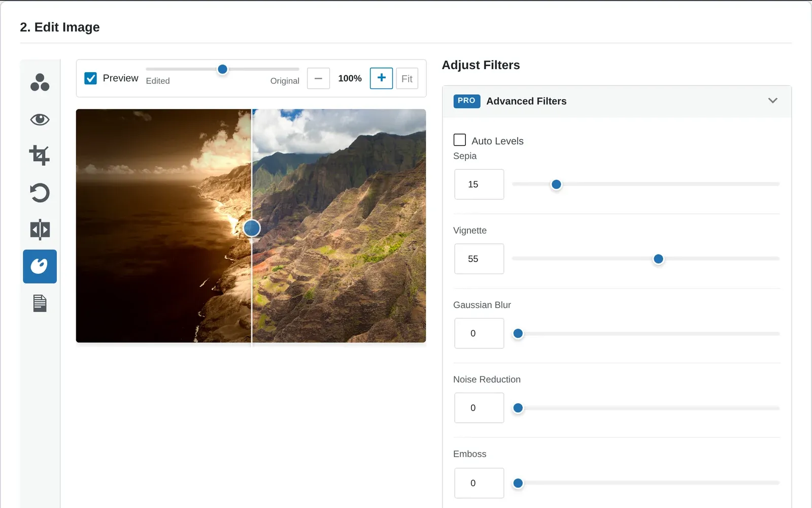812x508 pixels.
Task: Focus the Vignette value field showing 55
Action: (479, 259)
